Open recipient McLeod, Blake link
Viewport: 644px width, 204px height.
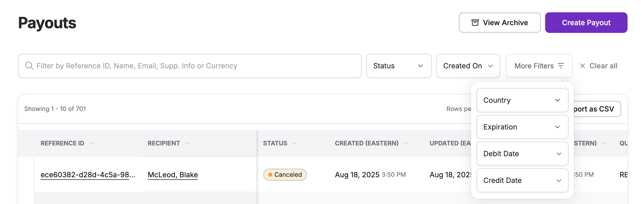point(173,175)
